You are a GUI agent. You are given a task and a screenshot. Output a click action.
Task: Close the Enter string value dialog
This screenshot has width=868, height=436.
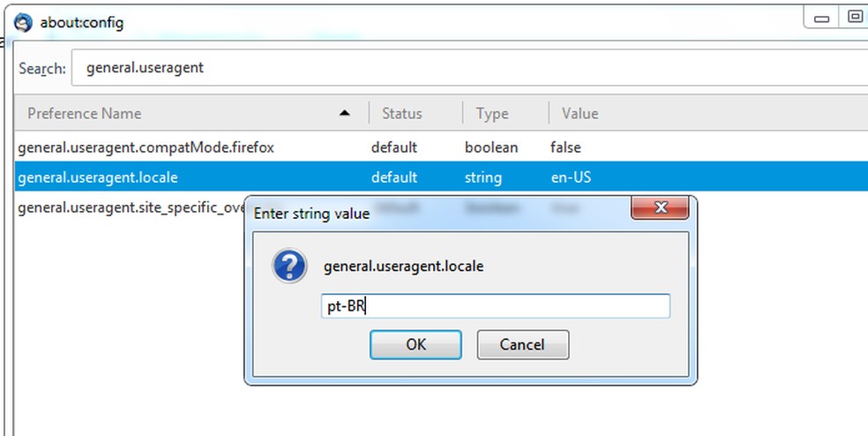coord(660,209)
